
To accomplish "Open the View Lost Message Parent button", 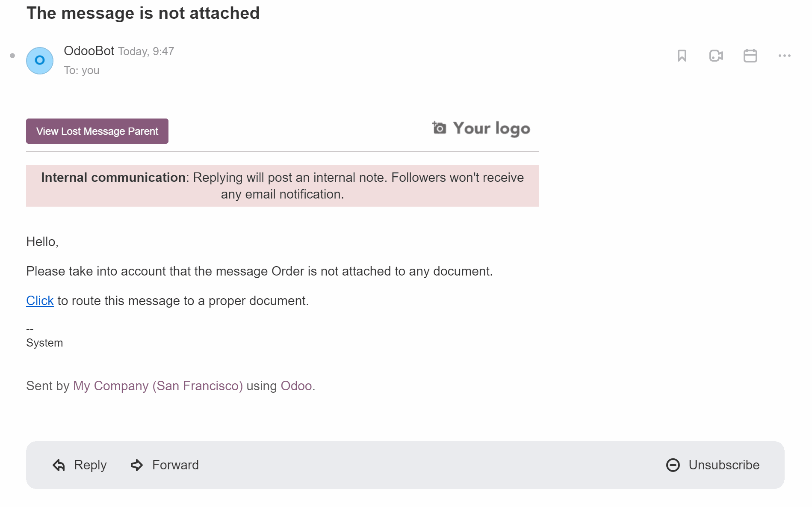I will pos(97,131).
